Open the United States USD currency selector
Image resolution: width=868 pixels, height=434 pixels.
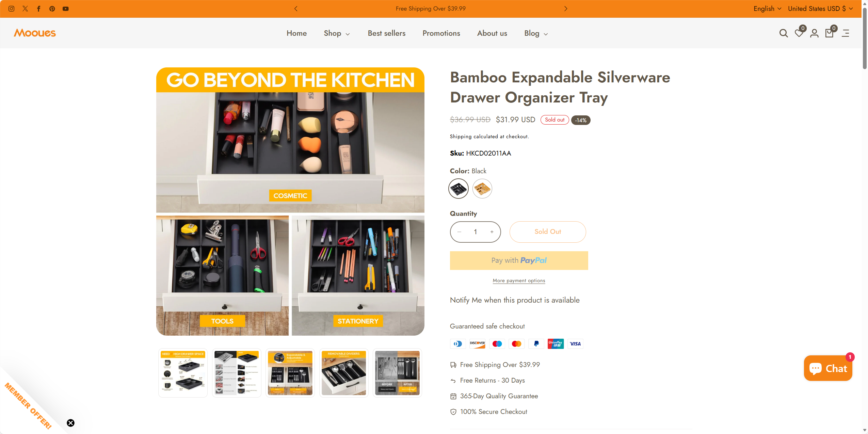tap(820, 9)
